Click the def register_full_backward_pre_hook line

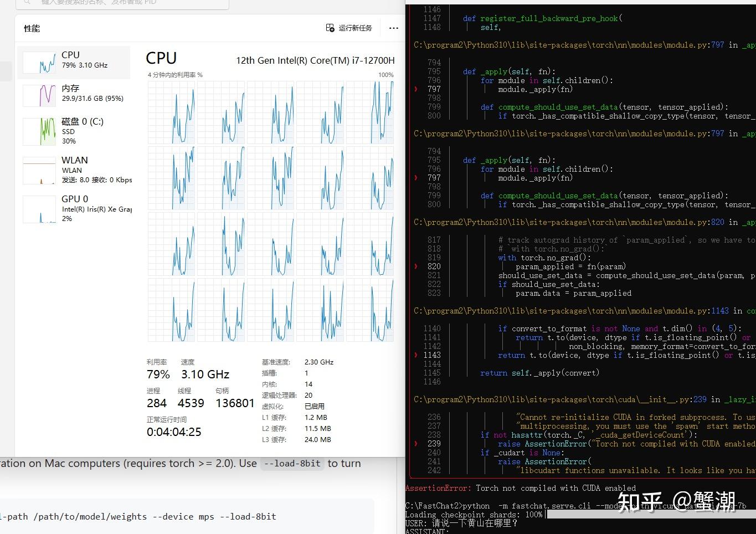543,18
